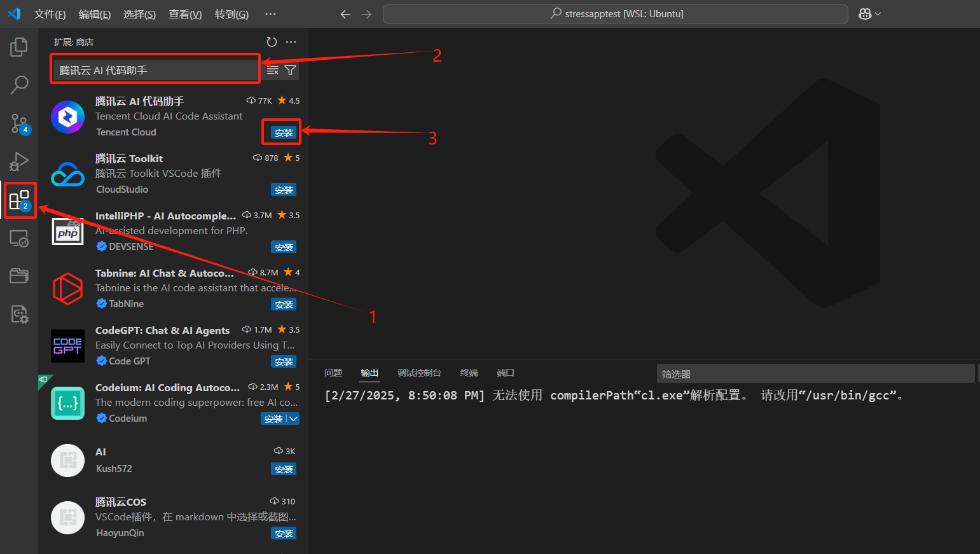Open the 腾讯云 Toolkit extension title
The height and width of the screenshot is (554, 980).
pyautogui.click(x=129, y=158)
